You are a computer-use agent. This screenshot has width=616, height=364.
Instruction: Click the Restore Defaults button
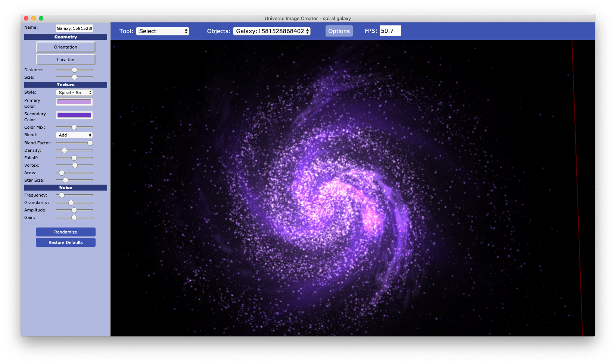(65, 242)
